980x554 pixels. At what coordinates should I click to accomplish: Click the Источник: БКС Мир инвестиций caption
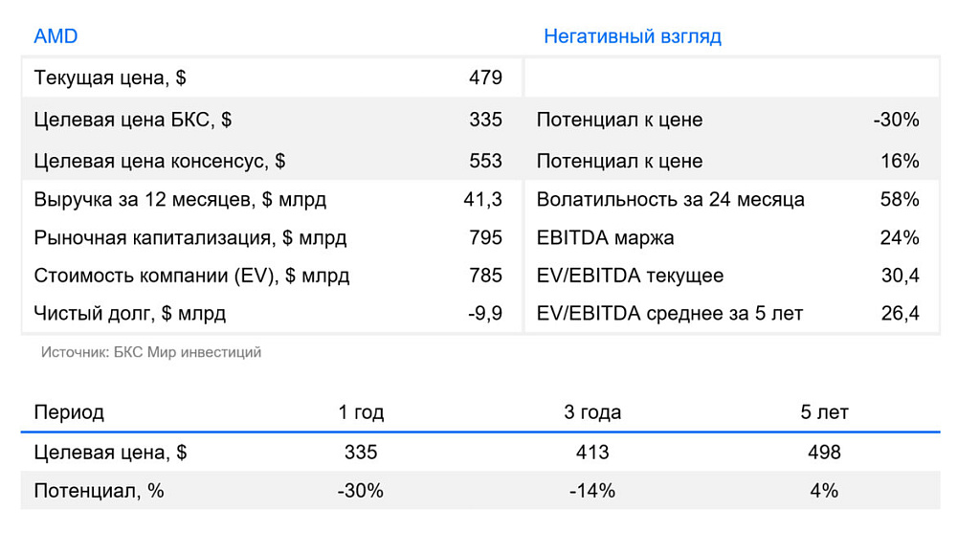(151, 352)
